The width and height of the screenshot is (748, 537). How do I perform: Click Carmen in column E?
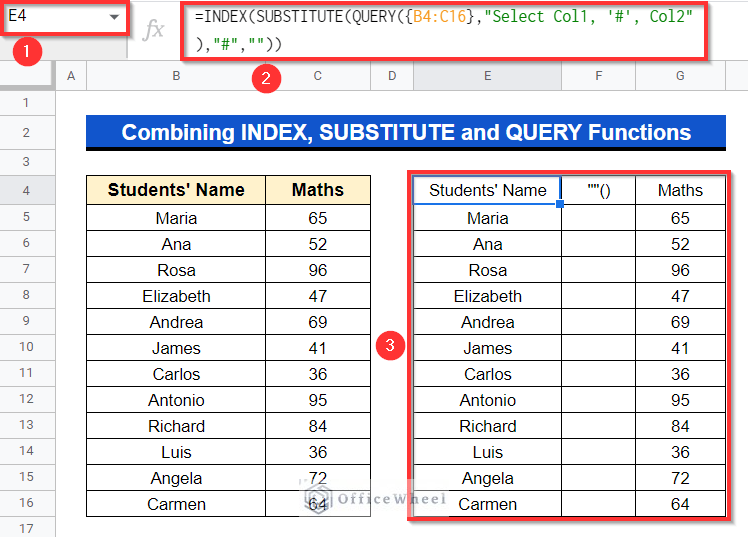487,504
